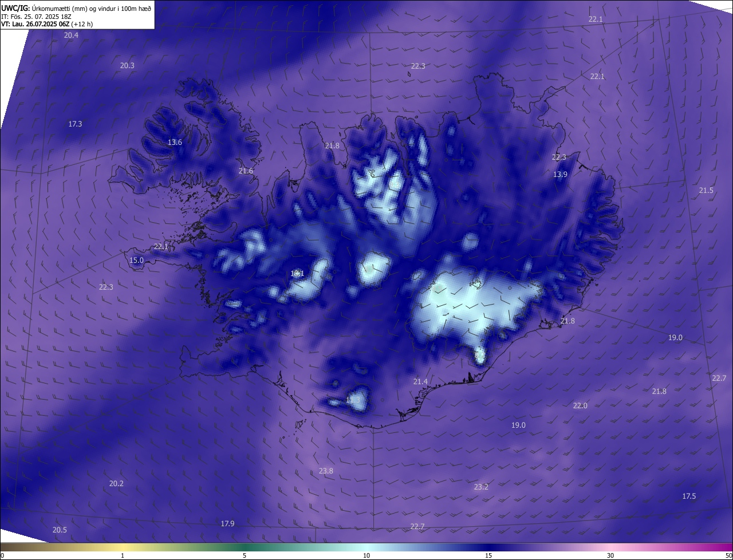Click the 20.4 value label
733x560 pixels.
coord(71,36)
